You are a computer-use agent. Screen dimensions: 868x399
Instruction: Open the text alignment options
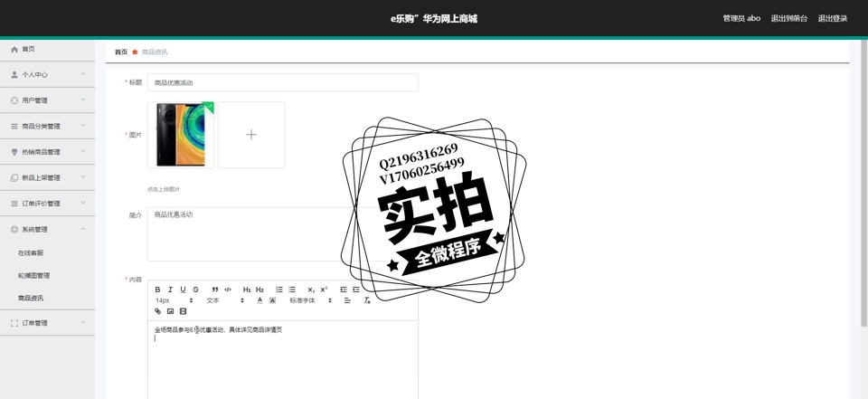pos(347,300)
